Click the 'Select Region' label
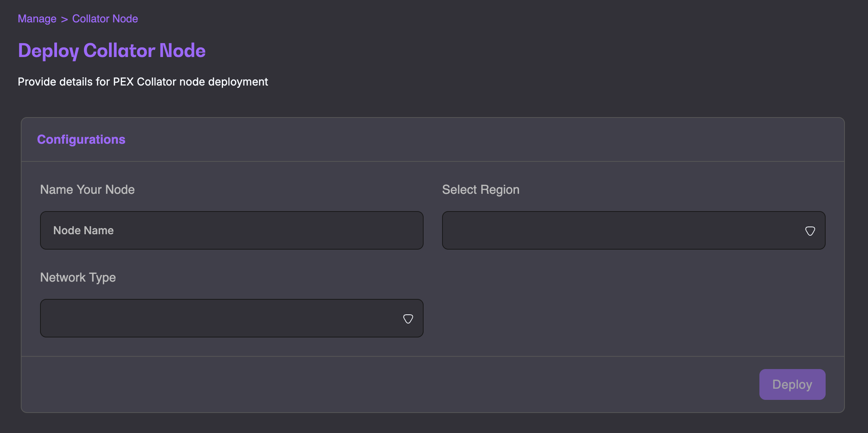Image resolution: width=868 pixels, height=433 pixels. pos(481,190)
